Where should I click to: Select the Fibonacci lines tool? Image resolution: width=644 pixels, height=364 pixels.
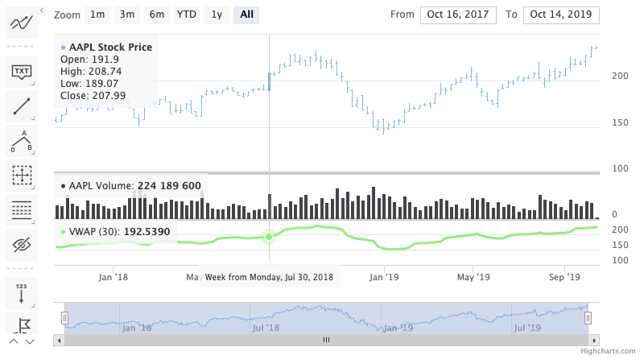coord(22,210)
